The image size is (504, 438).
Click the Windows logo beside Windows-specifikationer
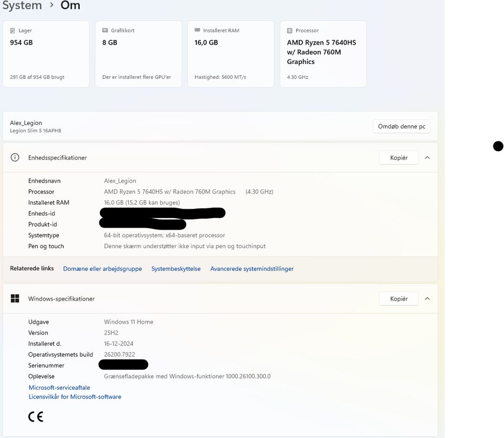click(15, 298)
